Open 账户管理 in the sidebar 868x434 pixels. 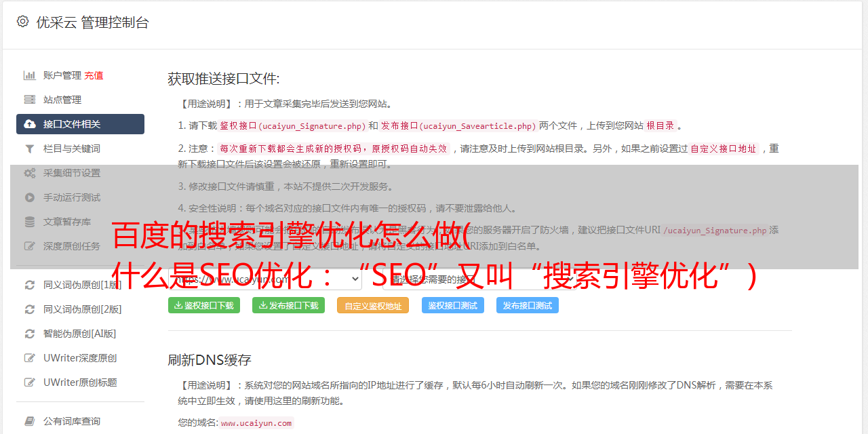click(x=62, y=75)
